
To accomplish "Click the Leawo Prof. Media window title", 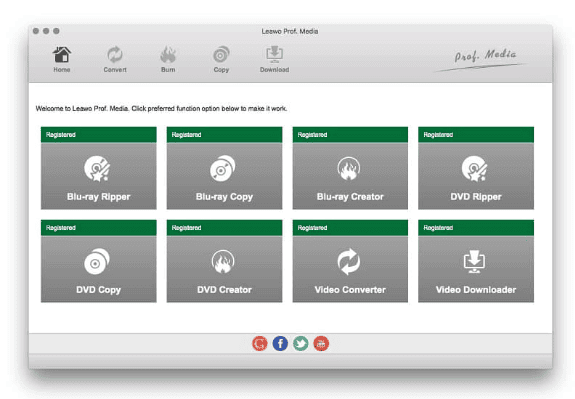I will tap(290, 31).
